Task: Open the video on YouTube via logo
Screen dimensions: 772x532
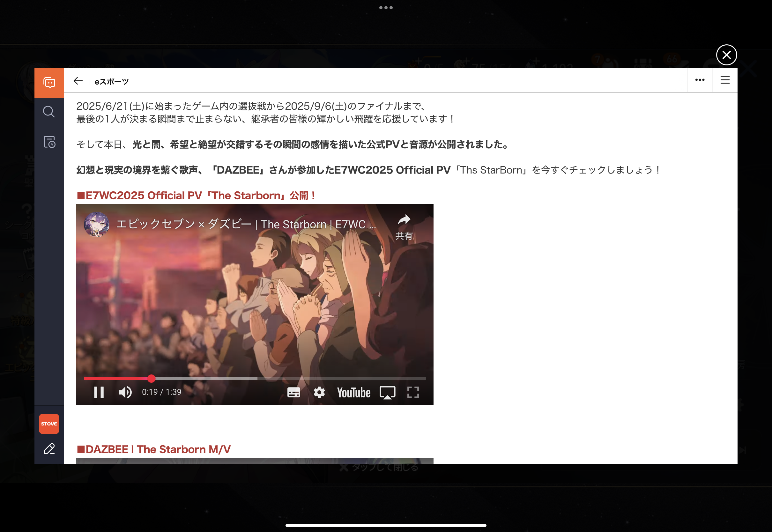Action: (x=354, y=393)
